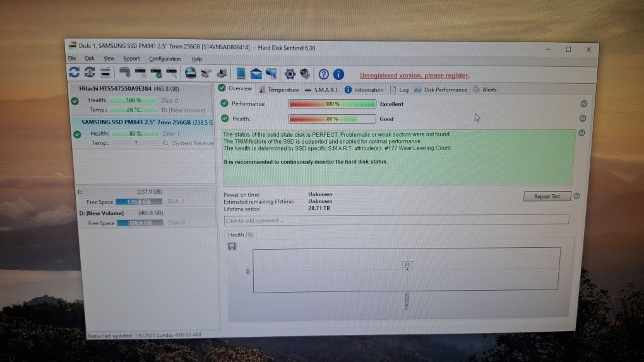
Task: Switch to the S.M.A.R.T. tab
Action: 322,90
